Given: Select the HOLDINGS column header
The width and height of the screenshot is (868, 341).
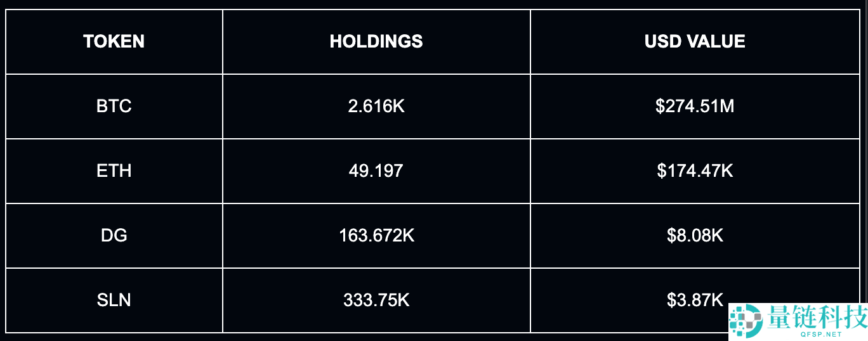Looking at the screenshot, I should [x=376, y=42].
